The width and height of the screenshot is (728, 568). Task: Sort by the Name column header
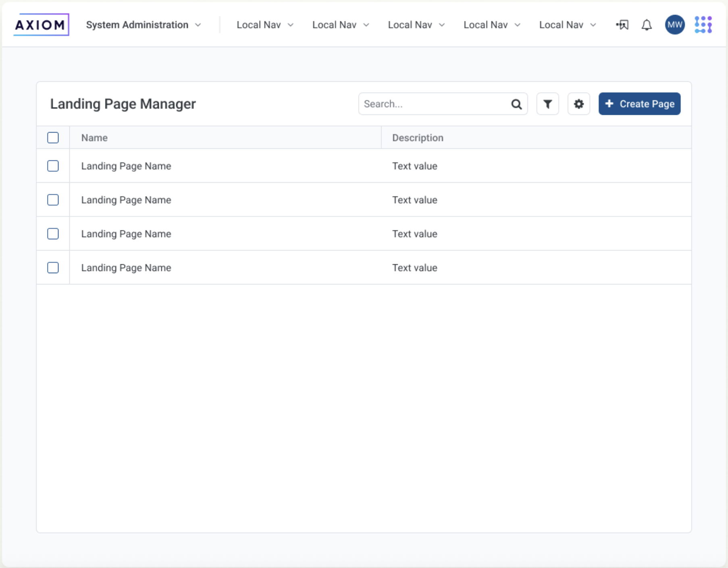(94, 137)
